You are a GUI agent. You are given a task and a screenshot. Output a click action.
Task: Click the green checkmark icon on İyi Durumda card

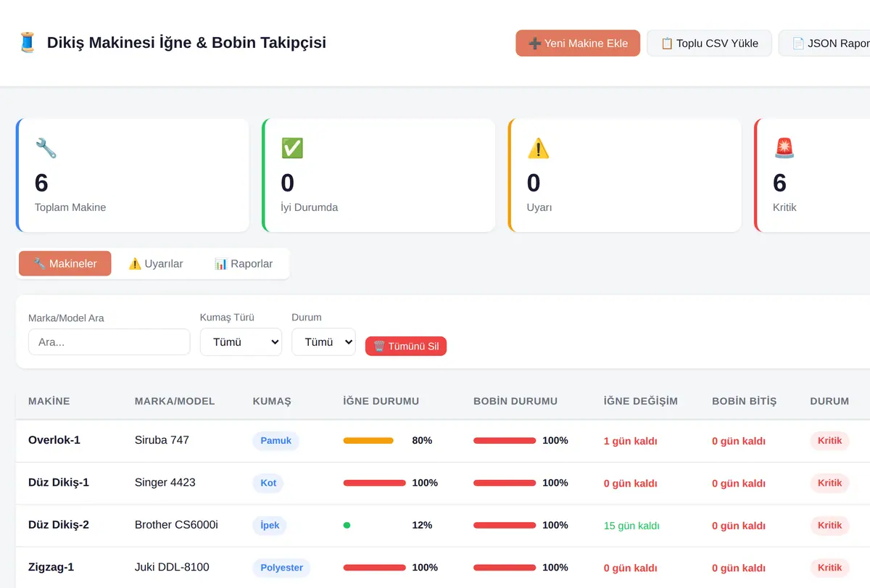tap(292, 149)
